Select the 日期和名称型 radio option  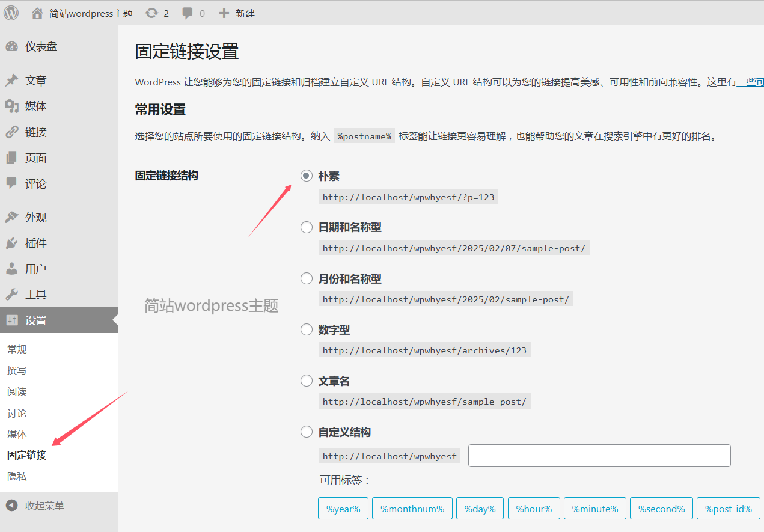click(307, 227)
